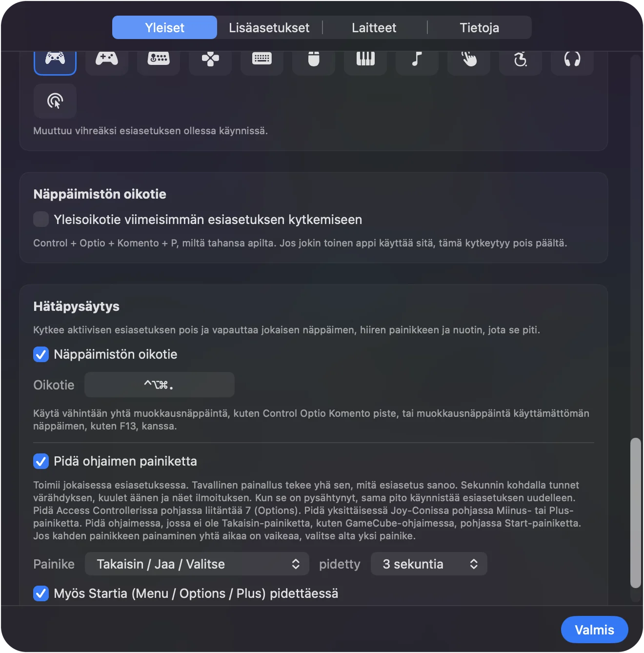This screenshot has height=653, width=644.
Task: Click the heading Näppäimistön oikotie above Yleisoikotie
Action: (x=100, y=194)
